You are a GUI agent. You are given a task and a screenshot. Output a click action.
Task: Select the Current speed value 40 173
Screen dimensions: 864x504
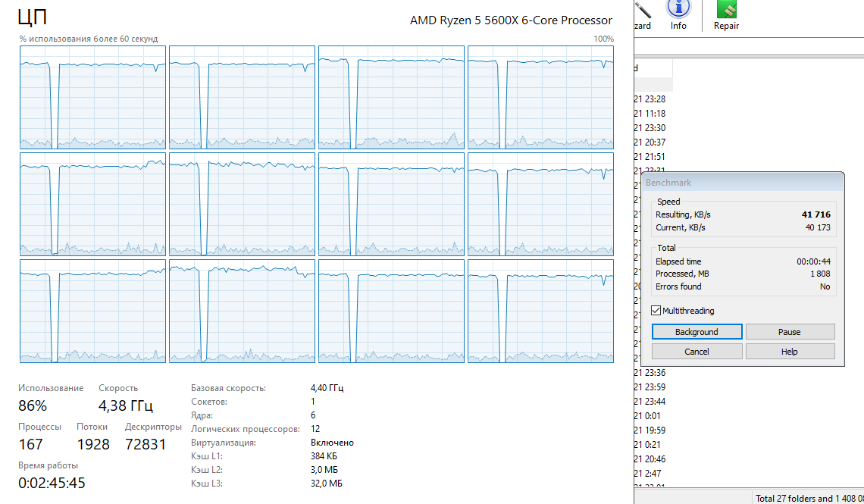818,227
